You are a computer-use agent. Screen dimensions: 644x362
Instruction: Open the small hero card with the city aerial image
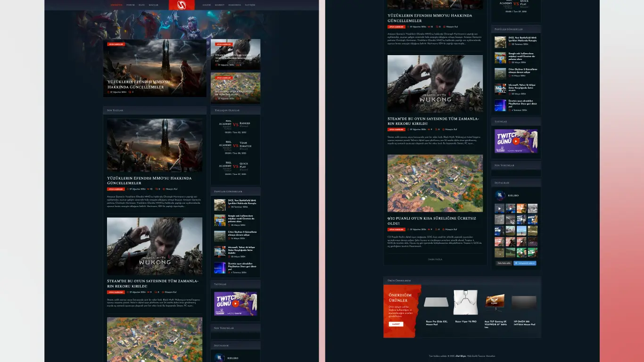[235, 88]
